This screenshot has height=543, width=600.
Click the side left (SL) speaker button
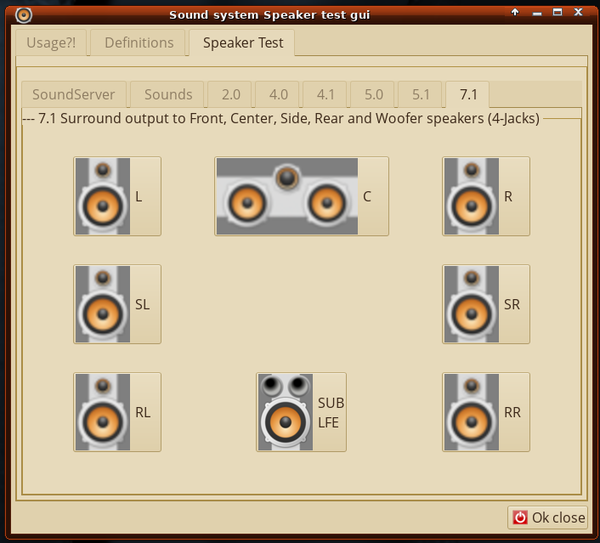[x=117, y=304]
